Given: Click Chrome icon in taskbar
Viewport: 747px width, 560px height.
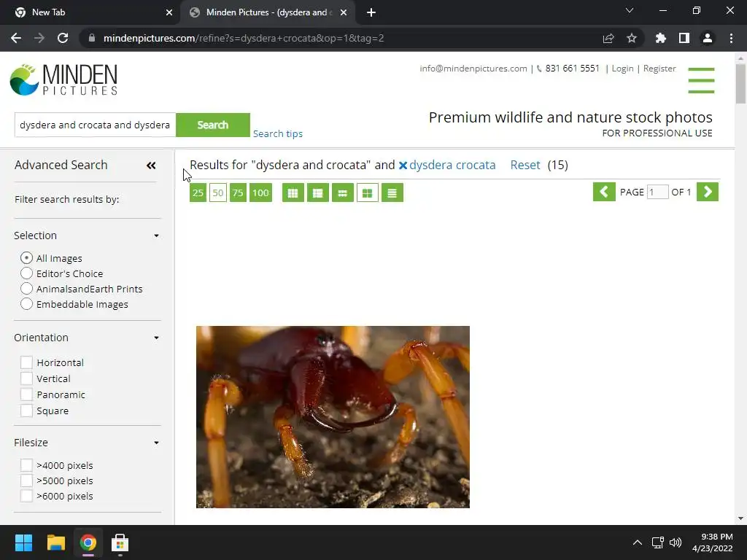Looking at the screenshot, I should 88,542.
